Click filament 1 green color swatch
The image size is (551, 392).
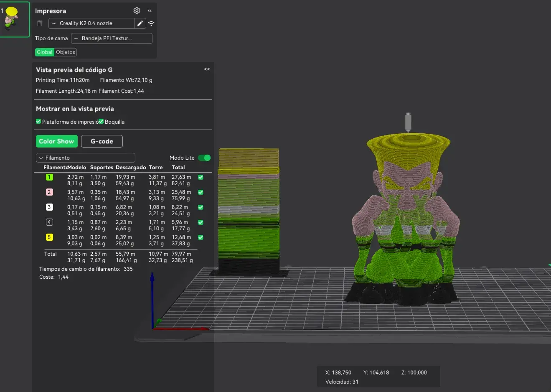(49, 177)
